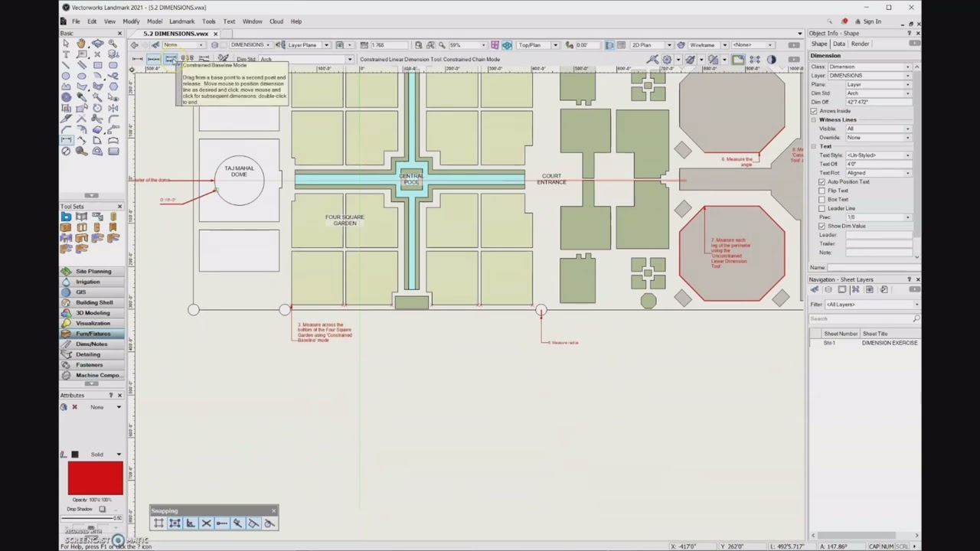Image resolution: width=980 pixels, height=551 pixels.
Task: Choose Constrained Chain mode icon
Action: click(x=154, y=59)
